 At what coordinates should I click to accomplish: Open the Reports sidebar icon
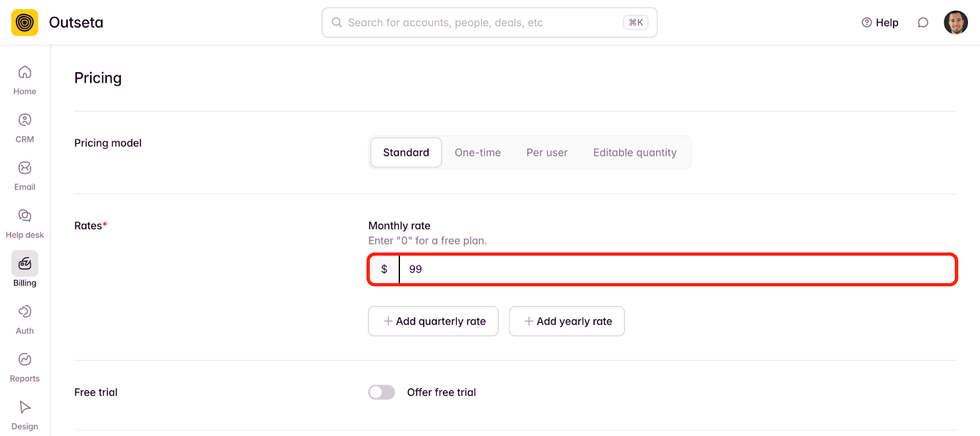pyautogui.click(x=24, y=359)
